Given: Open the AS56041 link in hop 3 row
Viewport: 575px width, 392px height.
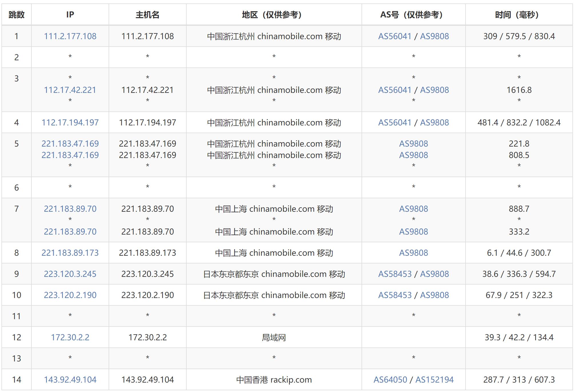Looking at the screenshot, I should coord(395,90).
